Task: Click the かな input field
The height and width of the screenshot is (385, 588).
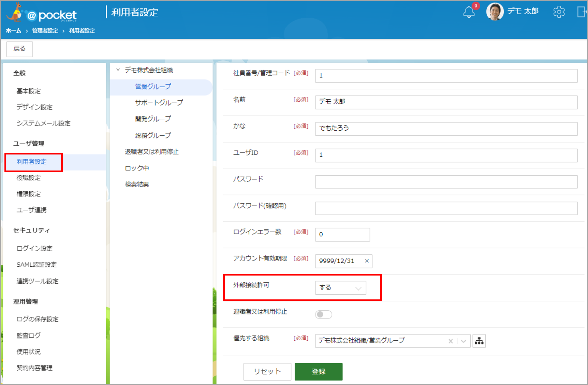Action: pyautogui.click(x=446, y=129)
